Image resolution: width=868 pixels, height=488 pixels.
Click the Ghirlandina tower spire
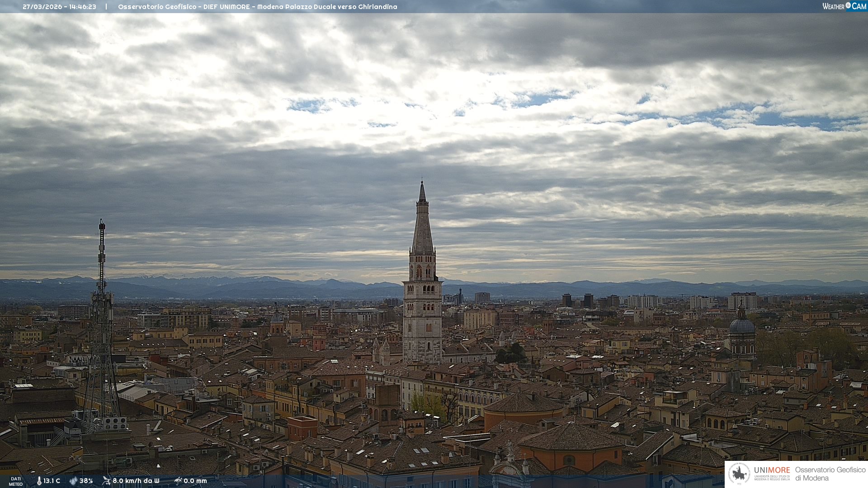pyautogui.click(x=422, y=221)
